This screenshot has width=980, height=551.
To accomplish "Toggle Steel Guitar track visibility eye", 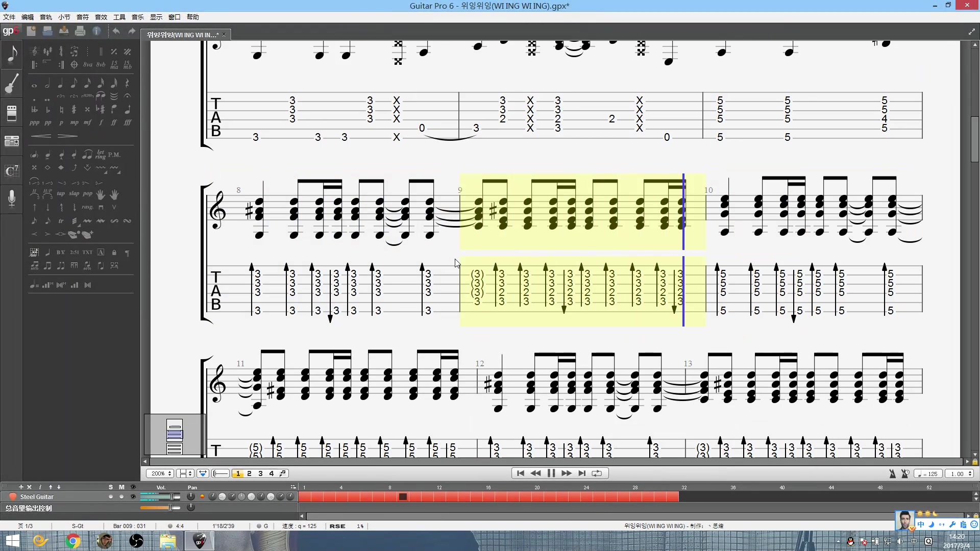I will tap(133, 496).
